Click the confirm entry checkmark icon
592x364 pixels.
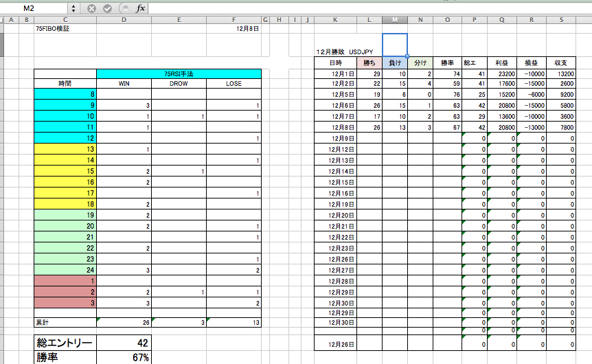107,8
